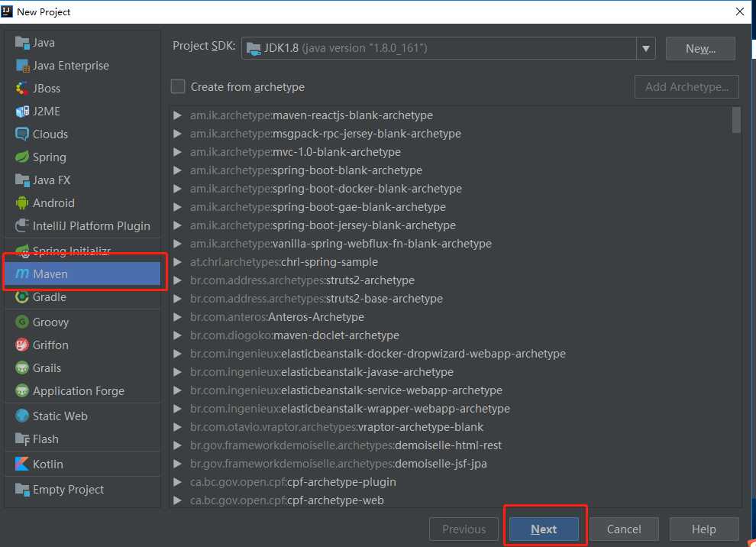Image resolution: width=756 pixels, height=547 pixels.
Task: Pick the Flash icon
Action: click(22, 439)
